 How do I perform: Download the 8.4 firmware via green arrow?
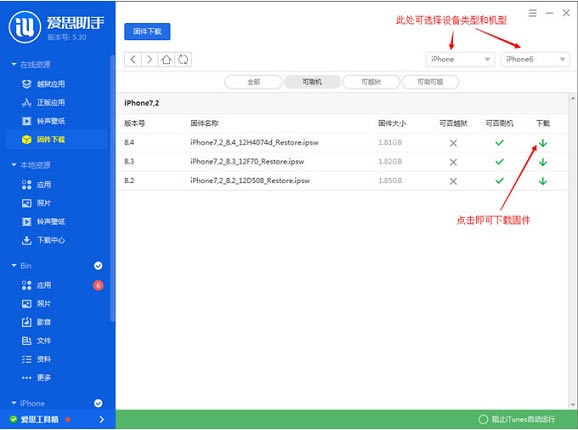point(543,143)
